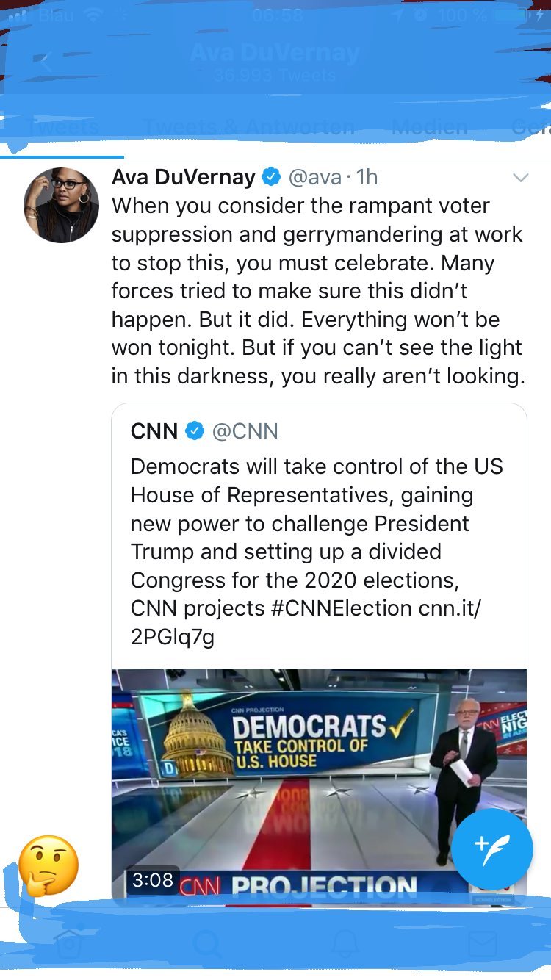
Task: Click the 3:08 video duration label
Action: (x=153, y=879)
